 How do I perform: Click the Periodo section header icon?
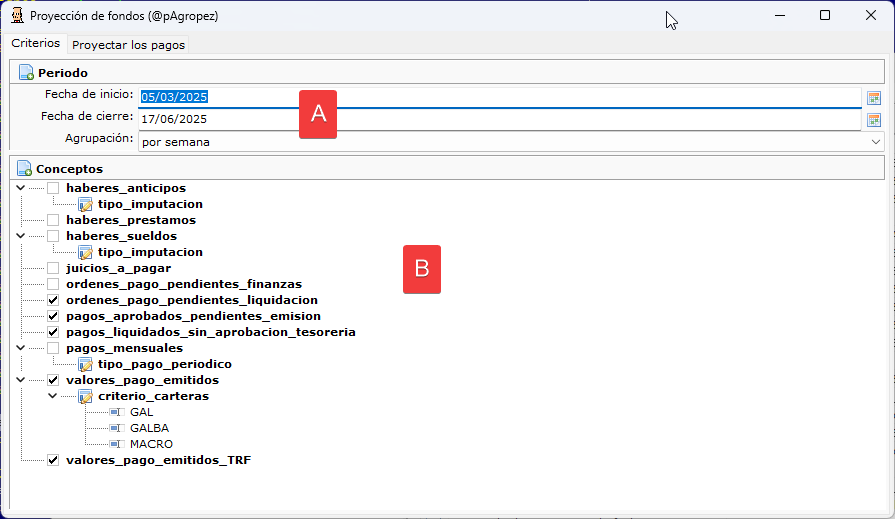(26, 73)
